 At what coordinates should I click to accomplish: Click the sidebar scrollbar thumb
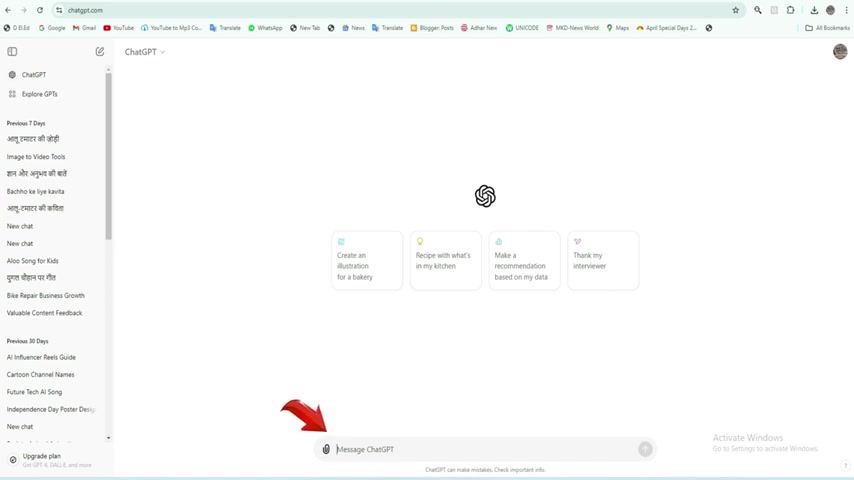pos(108,155)
